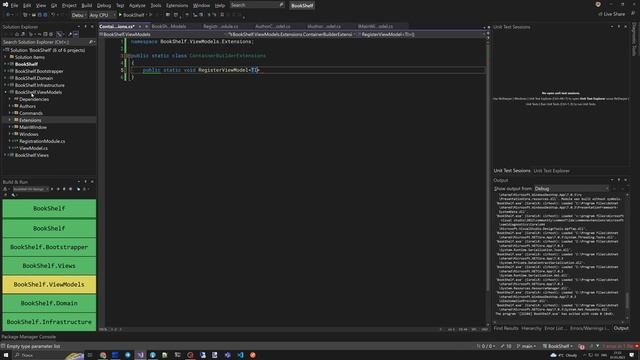Open the Analyze menu
Viewport: 640px width, 360px height.
point(137,5)
